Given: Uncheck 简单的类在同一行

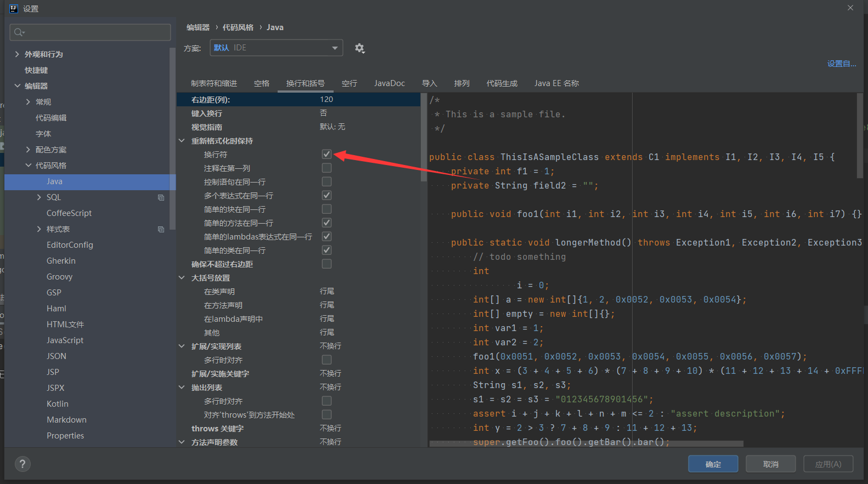Looking at the screenshot, I should (326, 250).
